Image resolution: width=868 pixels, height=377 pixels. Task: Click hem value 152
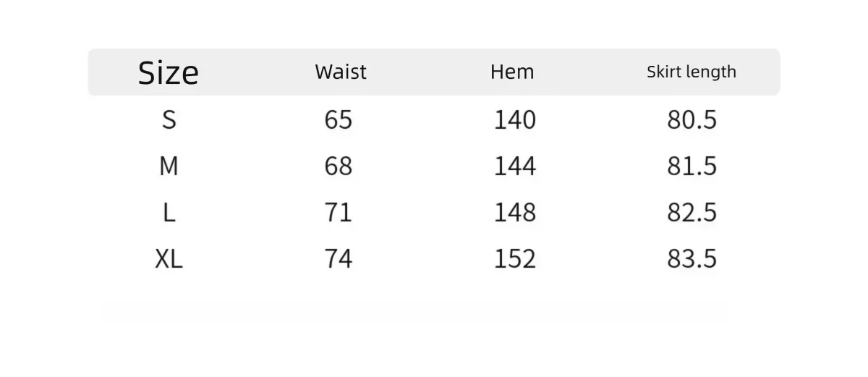pyautogui.click(x=515, y=259)
